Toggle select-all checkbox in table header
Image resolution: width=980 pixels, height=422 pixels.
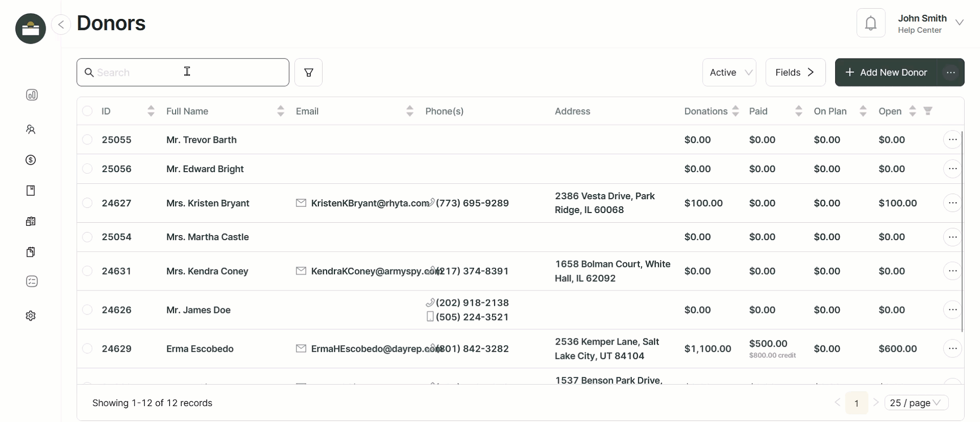coord(88,111)
